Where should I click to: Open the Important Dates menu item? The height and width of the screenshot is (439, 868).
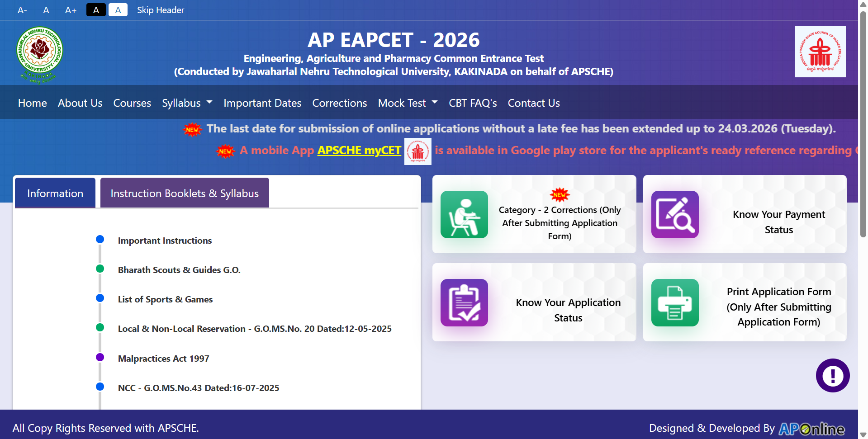point(262,103)
